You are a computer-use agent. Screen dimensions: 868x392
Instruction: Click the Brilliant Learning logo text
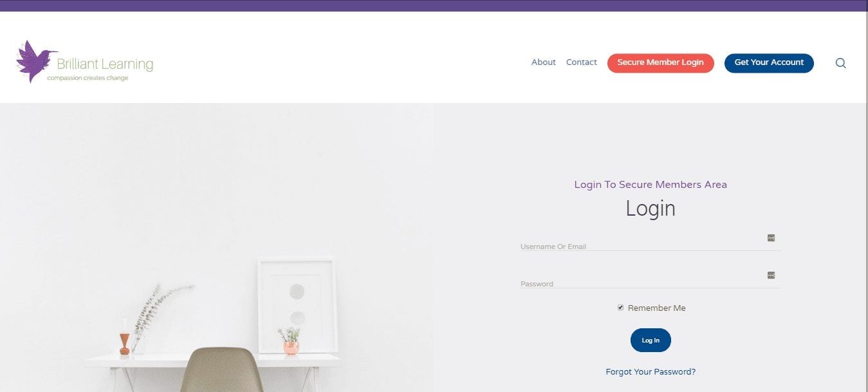105,64
